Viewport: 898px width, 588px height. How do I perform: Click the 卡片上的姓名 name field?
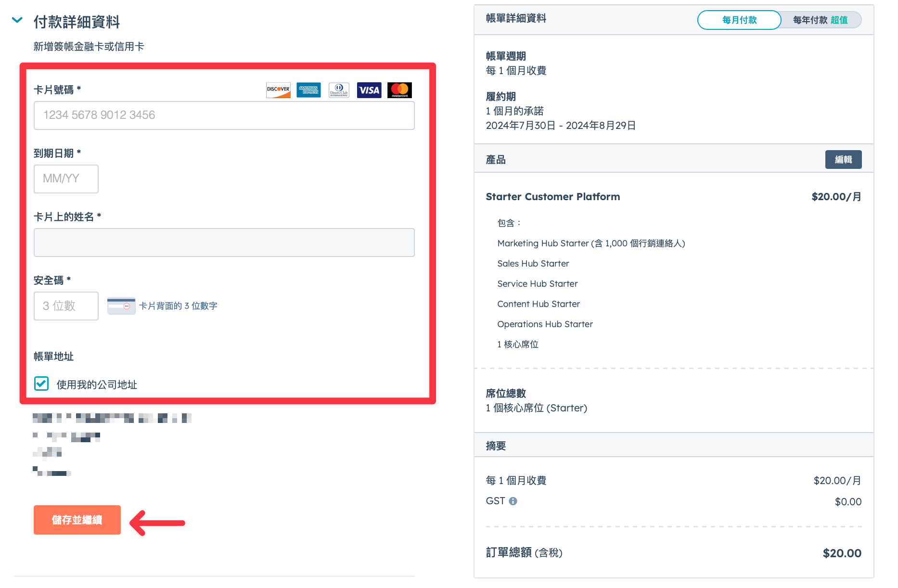224,243
